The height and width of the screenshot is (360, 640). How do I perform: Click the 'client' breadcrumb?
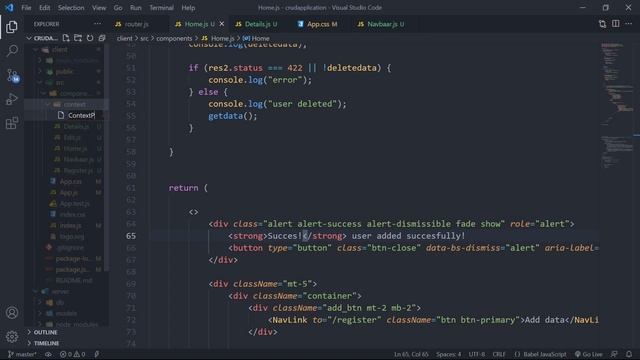click(124, 38)
